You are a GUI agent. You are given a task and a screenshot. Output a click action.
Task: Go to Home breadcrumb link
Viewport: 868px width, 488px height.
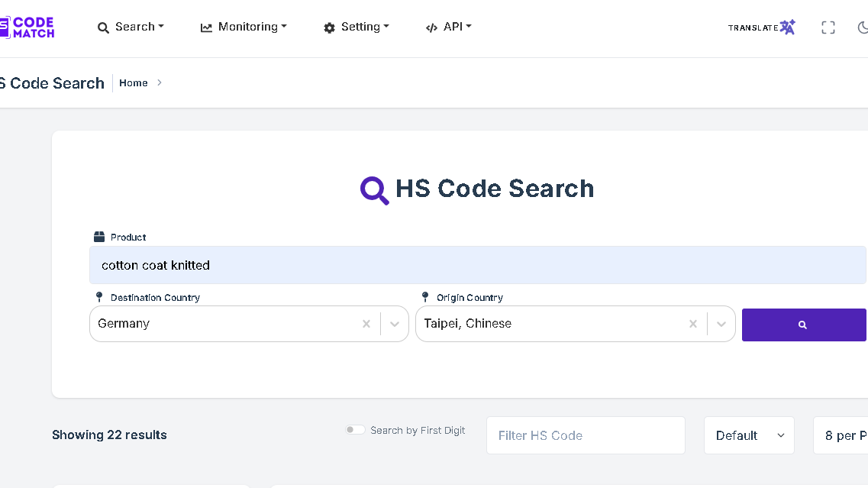[x=133, y=82]
